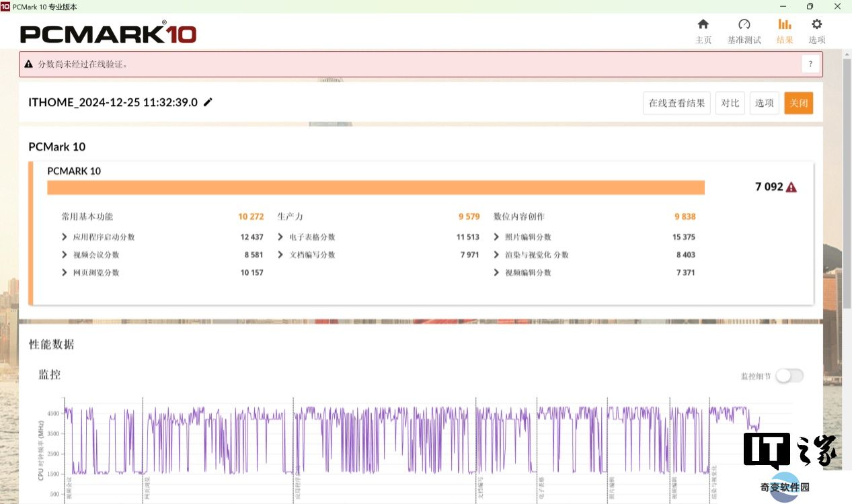The width and height of the screenshot is (852, 504).
Task: Click the warning triangle in validation banner
Action: [28, 65]
